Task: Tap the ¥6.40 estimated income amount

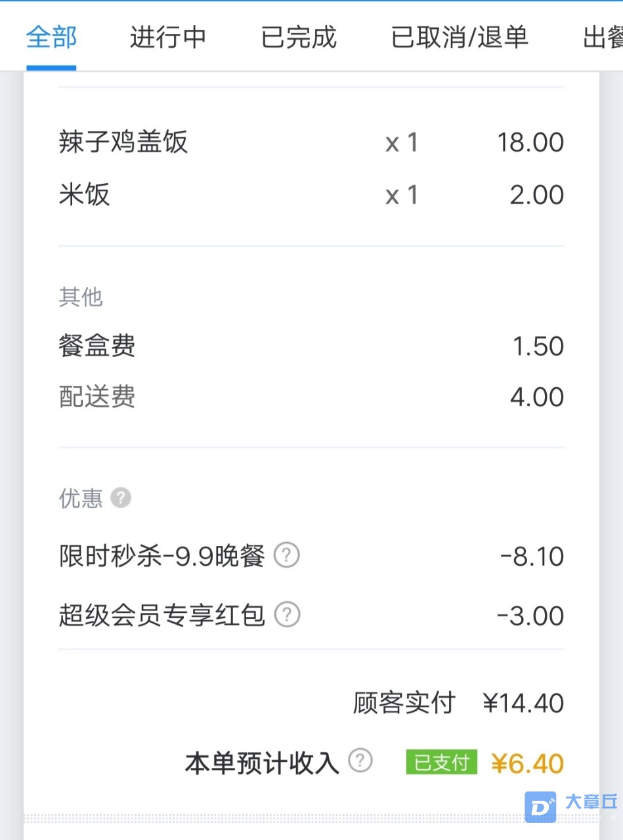Action: 528,763
